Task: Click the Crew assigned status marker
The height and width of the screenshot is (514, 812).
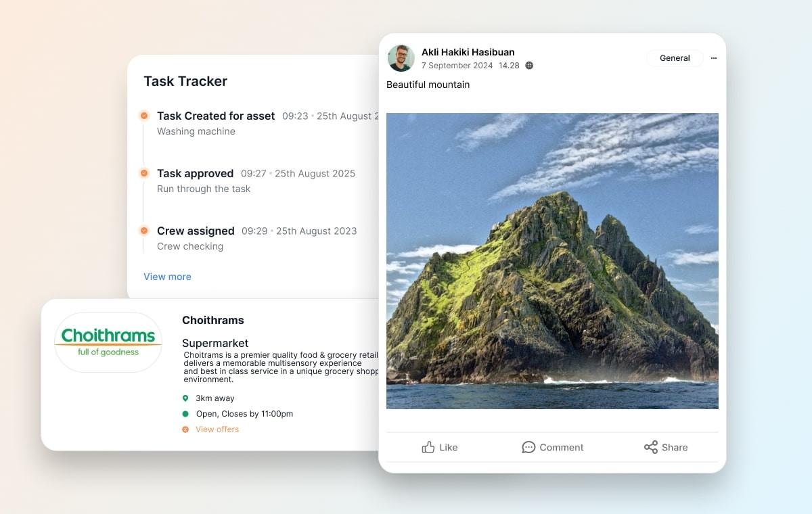Action: pos(144,231)
